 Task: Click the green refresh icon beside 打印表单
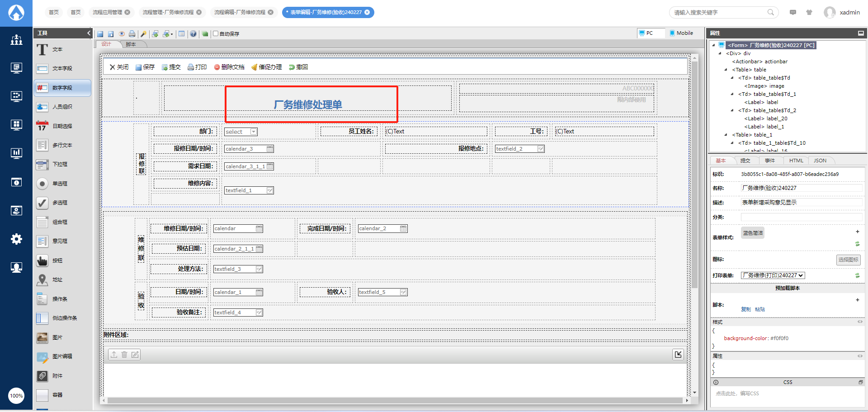click(x=857, y=275)
